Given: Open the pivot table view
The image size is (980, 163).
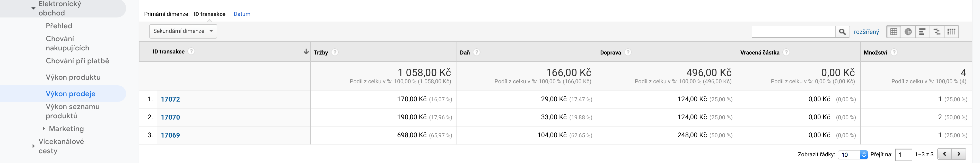Looking at the screenshot, I should coord(951,32).
